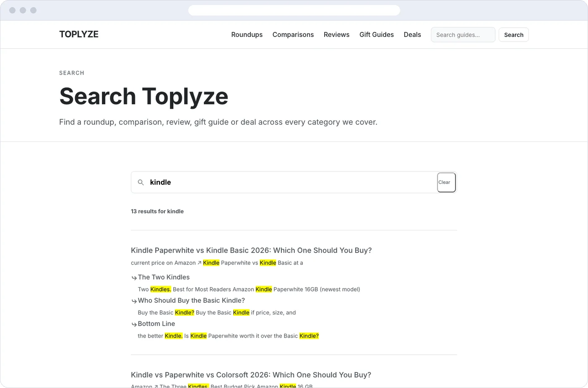Open the Deals page
The height and width of the screenshot is (388, 588).
tap(412, 35)
